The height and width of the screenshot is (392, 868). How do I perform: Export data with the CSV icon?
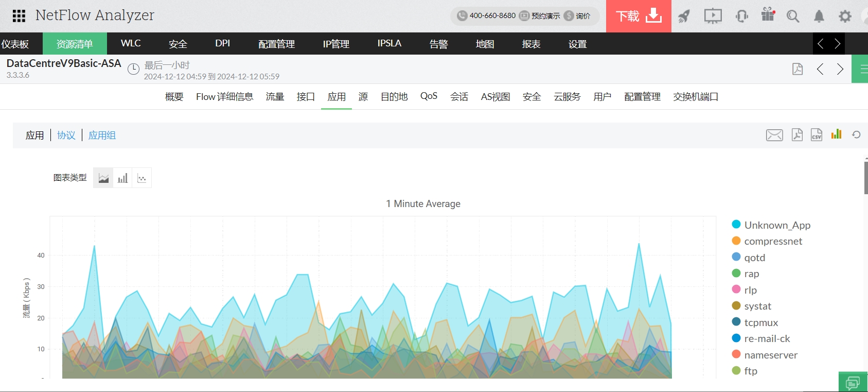click(x=817, y=135)
